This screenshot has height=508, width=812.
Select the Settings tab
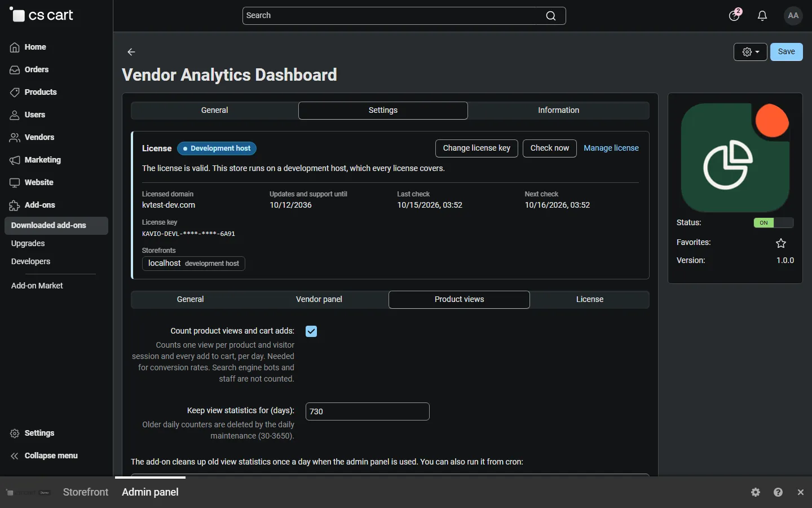[x=383, y=111]
